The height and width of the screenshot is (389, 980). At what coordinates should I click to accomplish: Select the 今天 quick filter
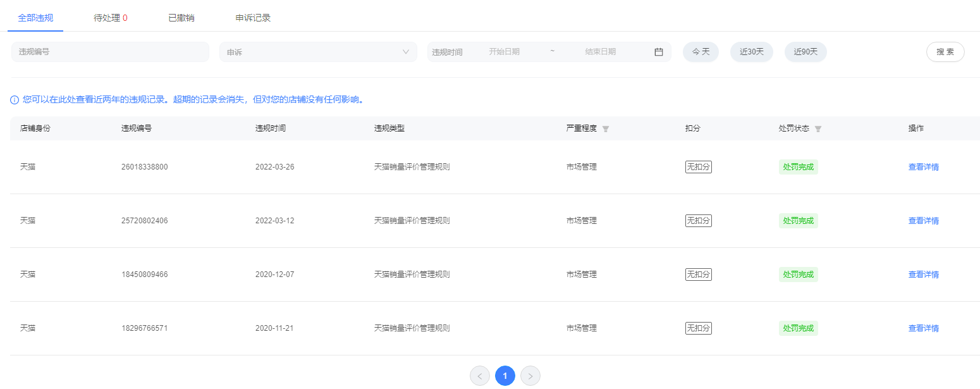pyautogui.click(x=701, y=52)
